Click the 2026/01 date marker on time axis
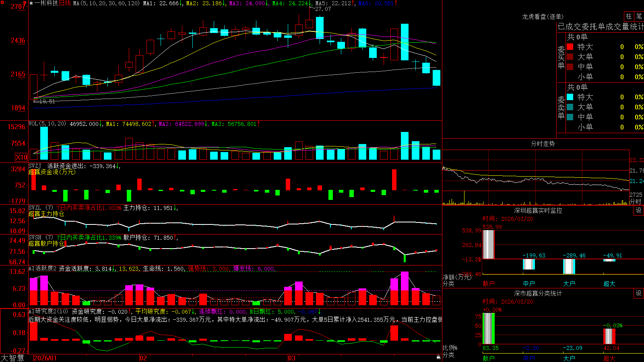This screenshot has width=644, height=362. click(x=45, y=358)
